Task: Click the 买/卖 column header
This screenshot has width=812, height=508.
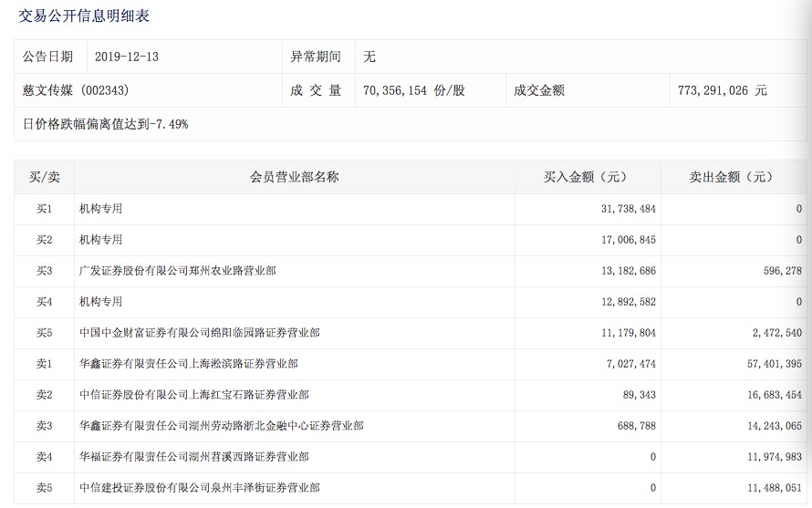Action: pos(44,177)
